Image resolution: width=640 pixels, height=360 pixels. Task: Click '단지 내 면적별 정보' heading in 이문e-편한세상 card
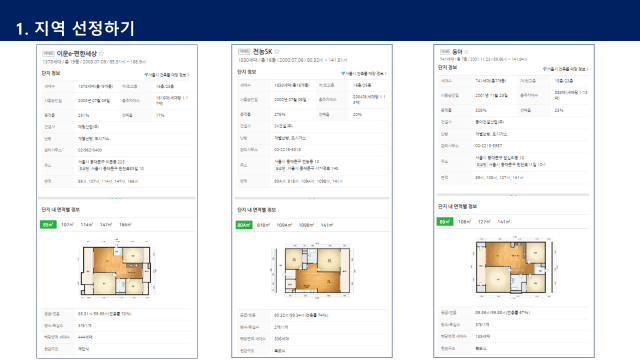(60, 209)
